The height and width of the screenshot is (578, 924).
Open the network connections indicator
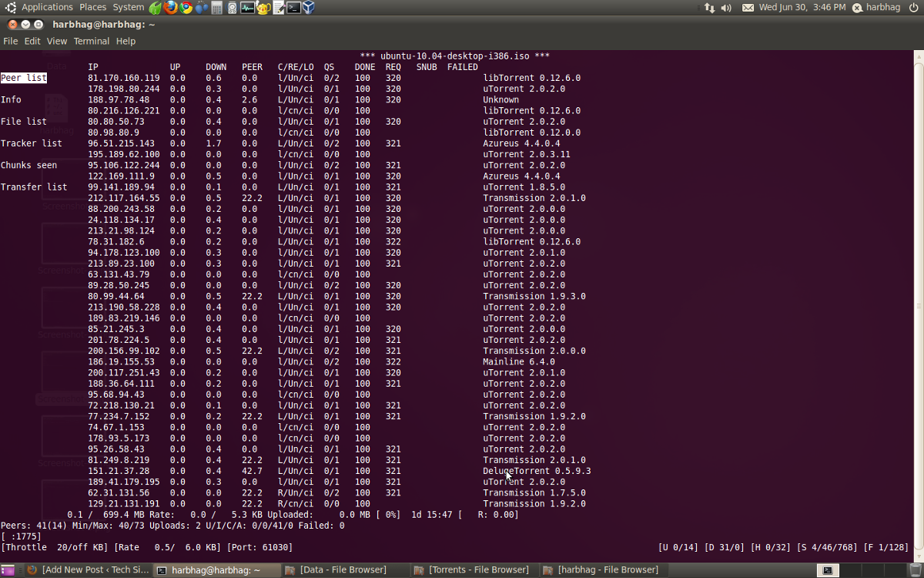[709, 8]
